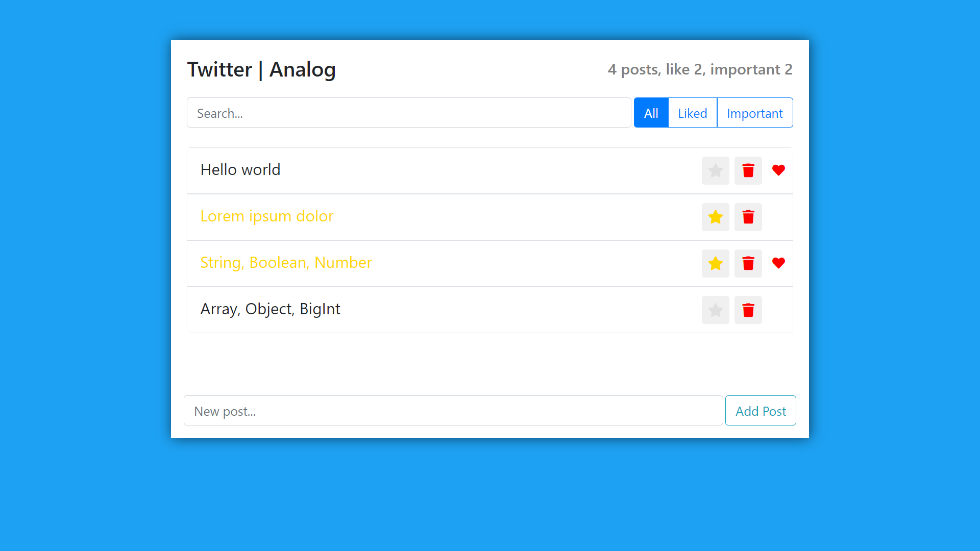Toggle star on "String, Boolean, Number" post
This screenshot has width=980, height=551.
click(x=715, y=263)
